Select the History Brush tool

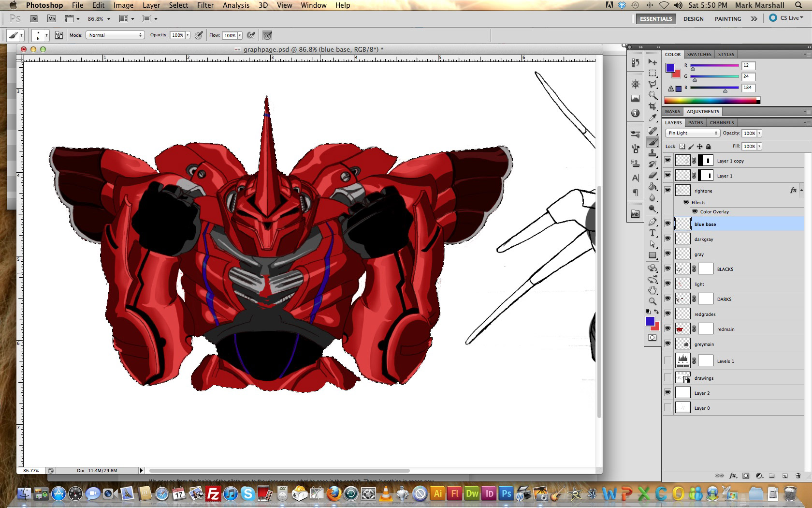pos(652,164)
